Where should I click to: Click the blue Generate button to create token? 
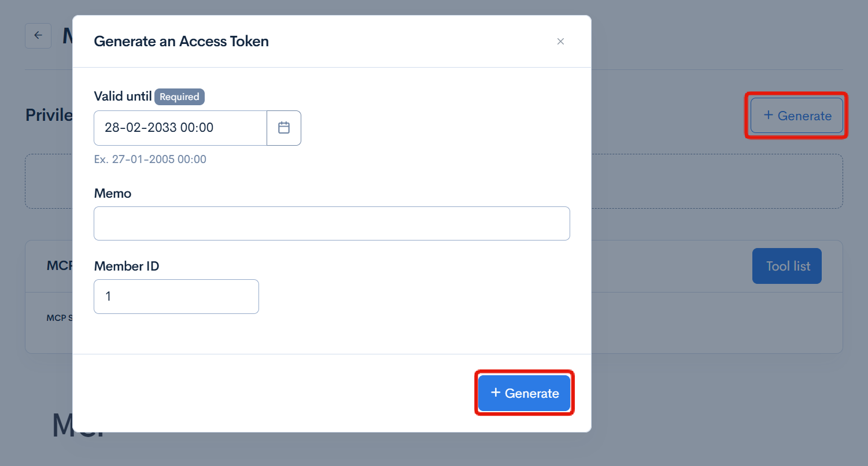[x=523, y=393]
